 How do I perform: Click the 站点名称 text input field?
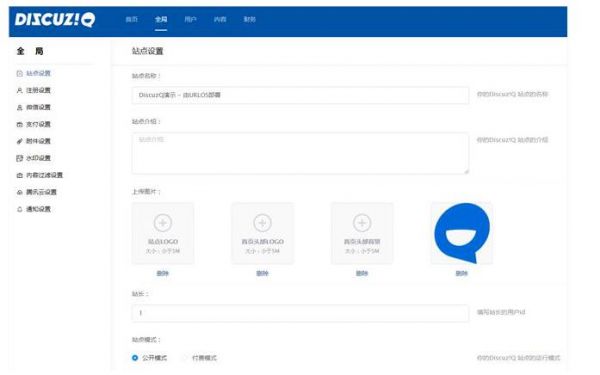tap(300, 95)
